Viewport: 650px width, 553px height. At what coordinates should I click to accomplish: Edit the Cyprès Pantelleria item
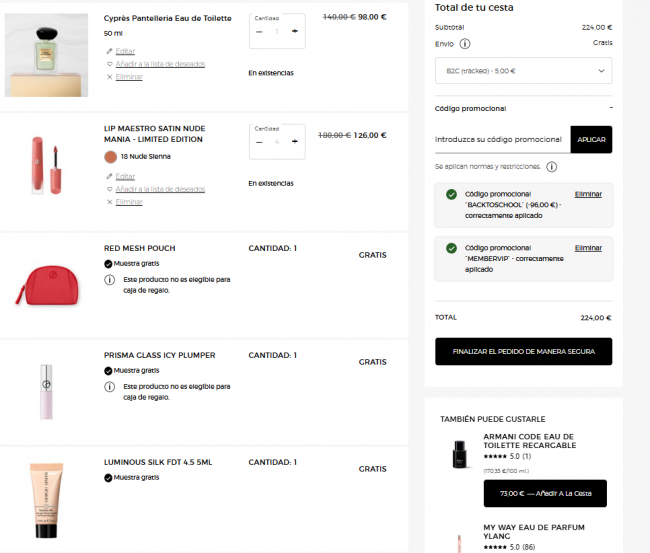125,51
